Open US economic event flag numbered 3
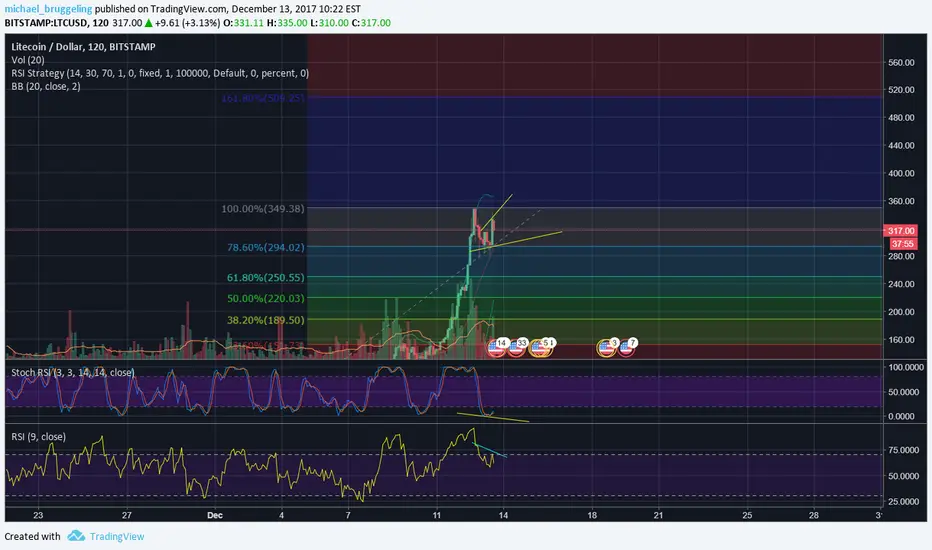The height and width of the screenshot is (550, 932). (x=607, y=347)
